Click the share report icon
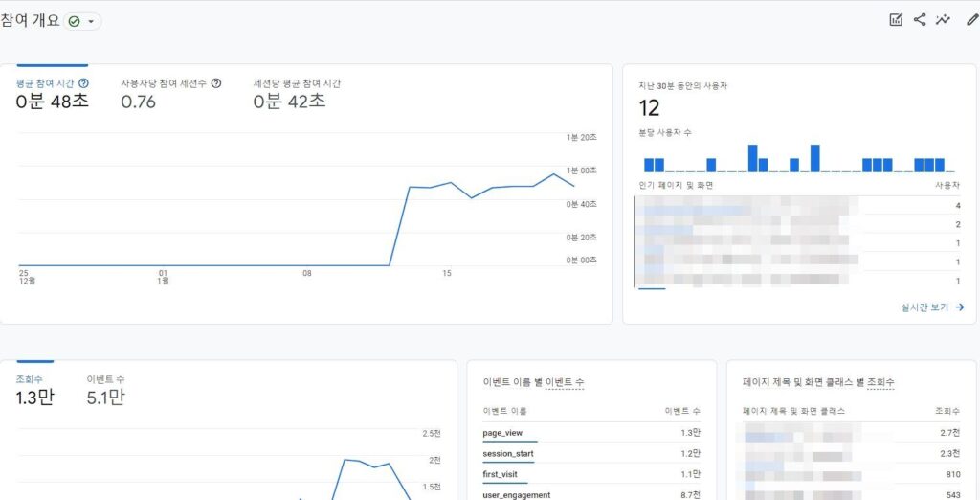The image size is (980, 500). [x=920, y=20]
